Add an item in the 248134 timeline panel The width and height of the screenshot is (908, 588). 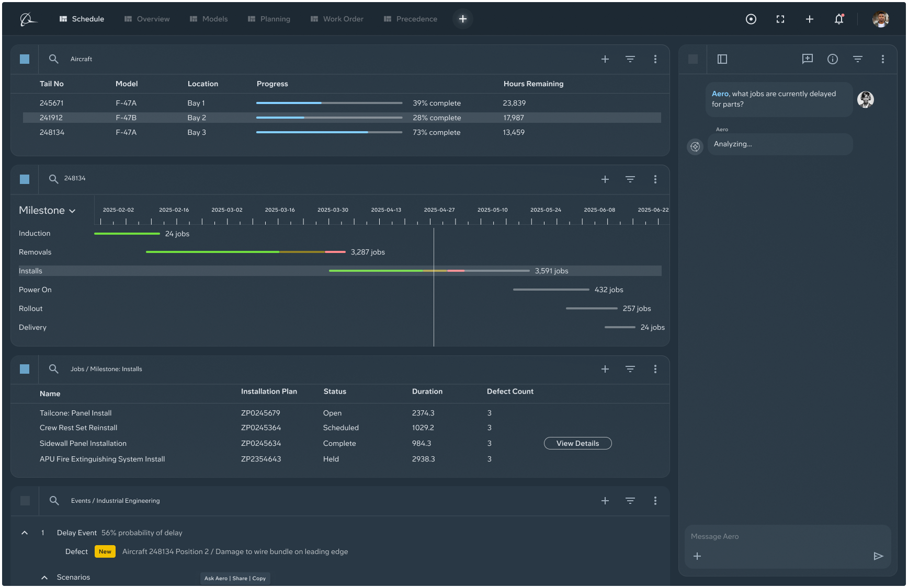point(605,179)
